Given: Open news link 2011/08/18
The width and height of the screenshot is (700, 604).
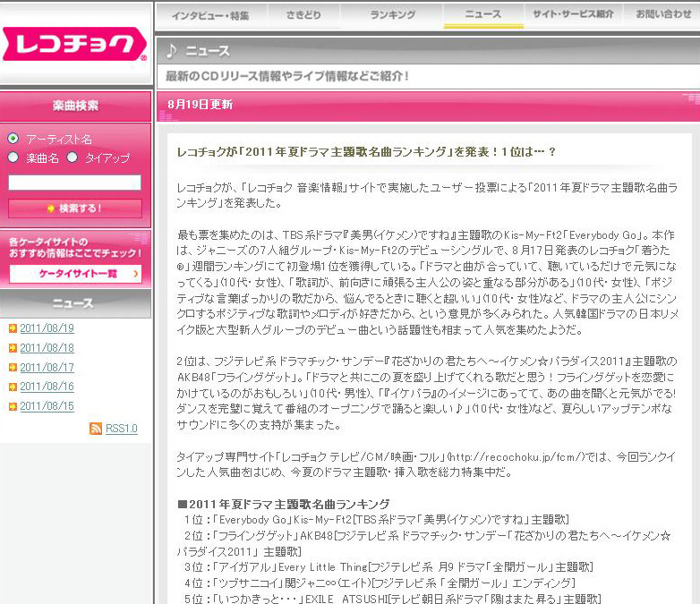Looking at the screenshot, I should (x=47, y=348).
